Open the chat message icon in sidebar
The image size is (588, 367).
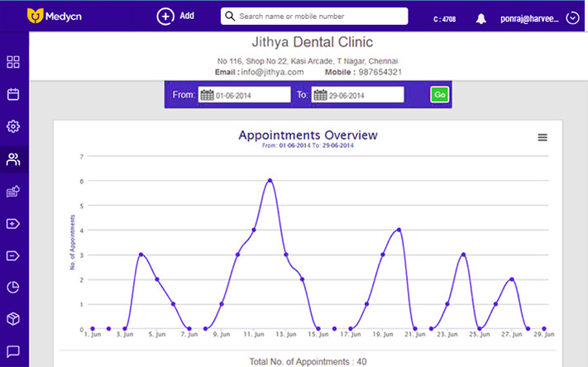(13, 351)
